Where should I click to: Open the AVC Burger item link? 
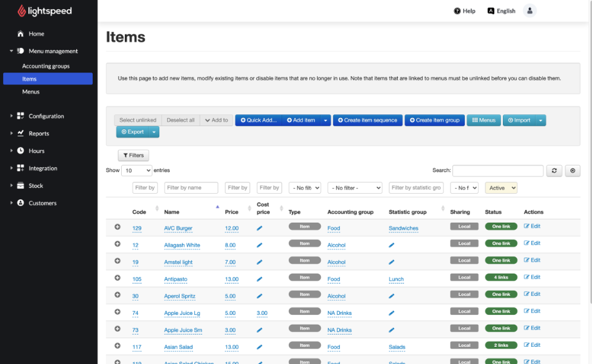(178, 228)
